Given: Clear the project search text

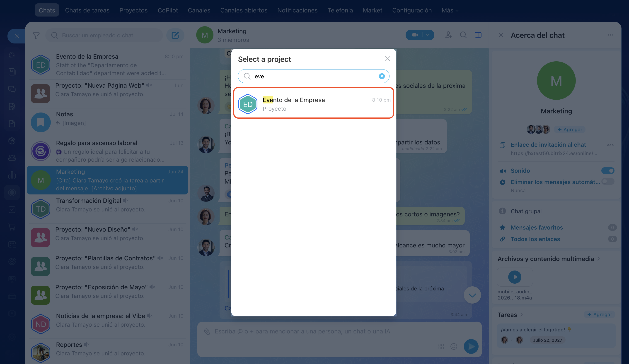Looking at the screenshot, I should (382, 76).
